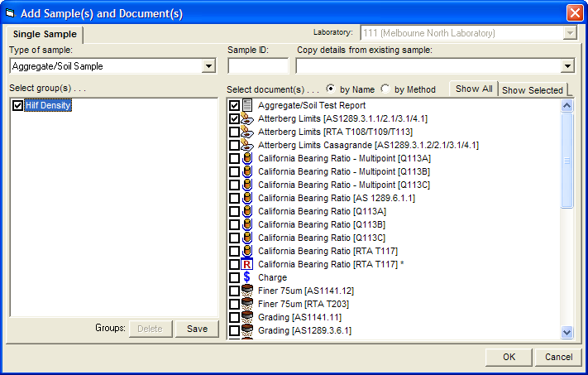
Task: Click the document list scrollbar thumb
Action: pos(567,161)
